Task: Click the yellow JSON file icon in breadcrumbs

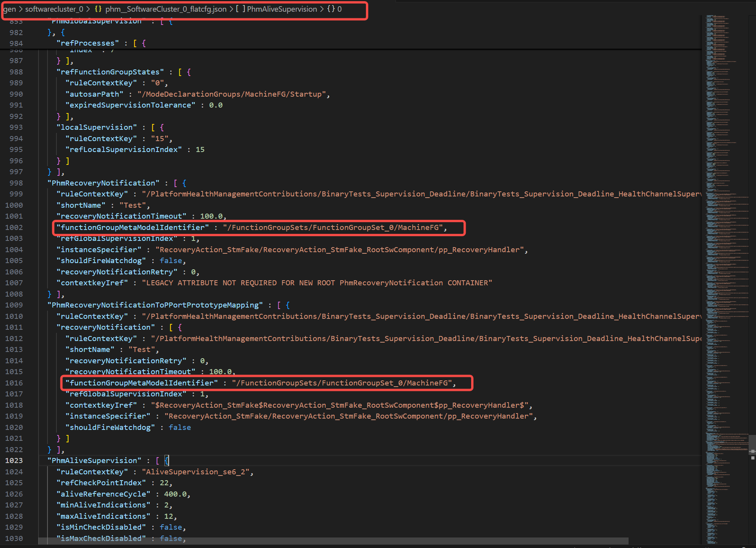Action: coord(98,9)
